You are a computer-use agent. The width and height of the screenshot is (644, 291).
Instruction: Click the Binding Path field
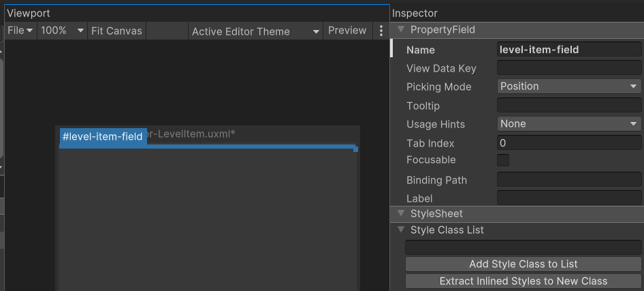coord(569,180)
